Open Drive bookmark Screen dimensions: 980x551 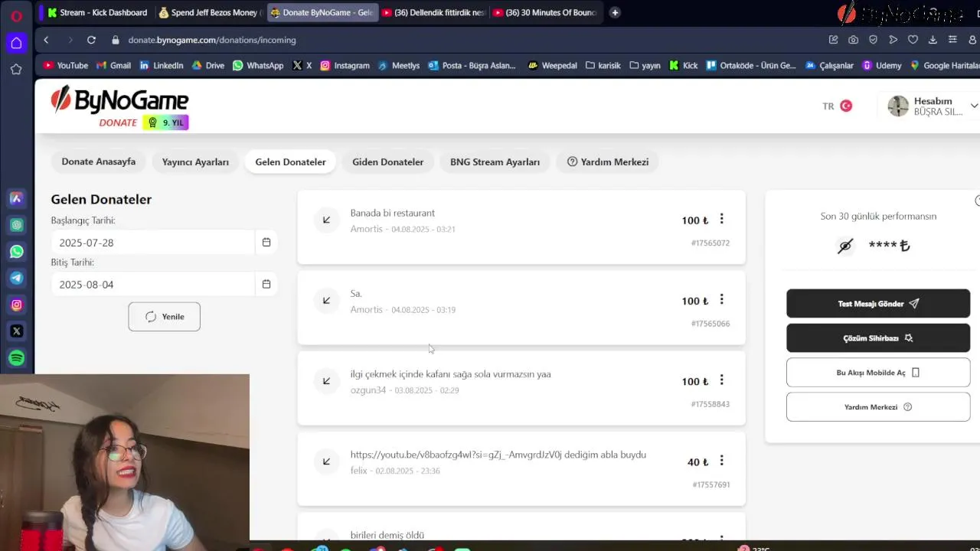click(207, 65)
